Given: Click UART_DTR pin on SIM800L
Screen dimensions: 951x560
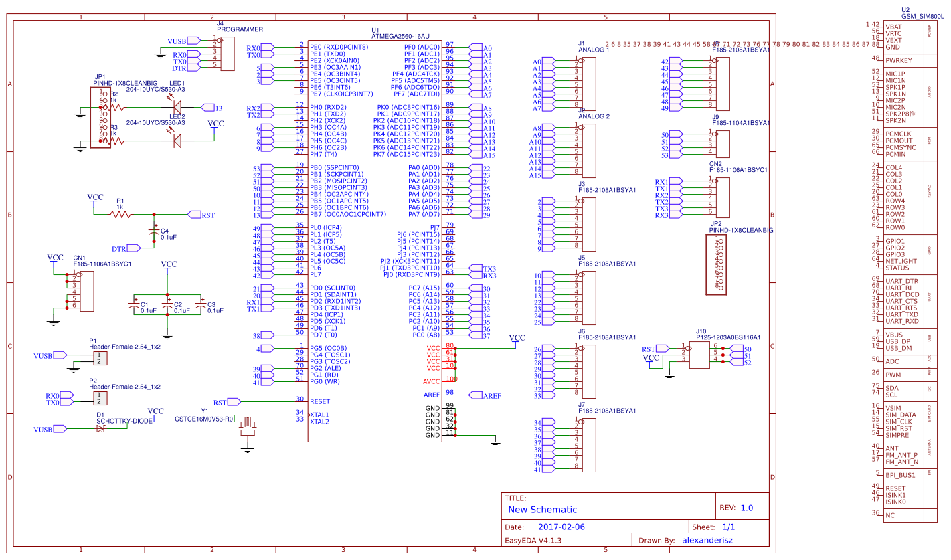Looking at the screenshot, I should 903,281.
